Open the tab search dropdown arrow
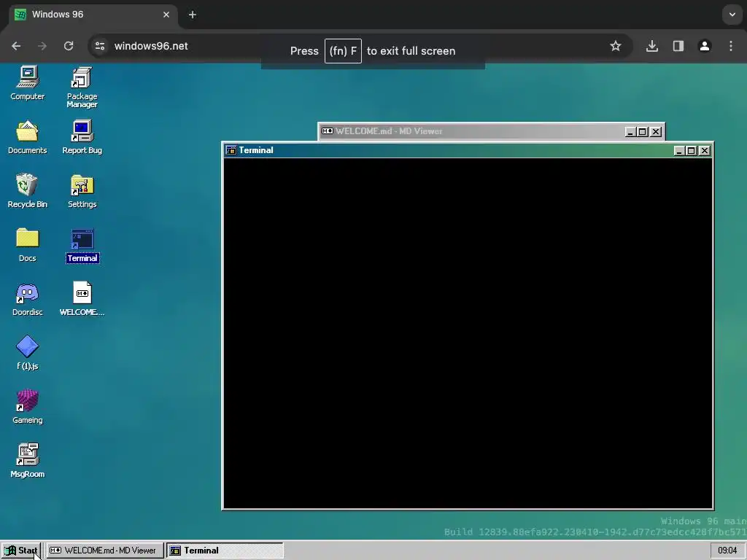The height and width of the screenshot is (560, 747). 732,15
